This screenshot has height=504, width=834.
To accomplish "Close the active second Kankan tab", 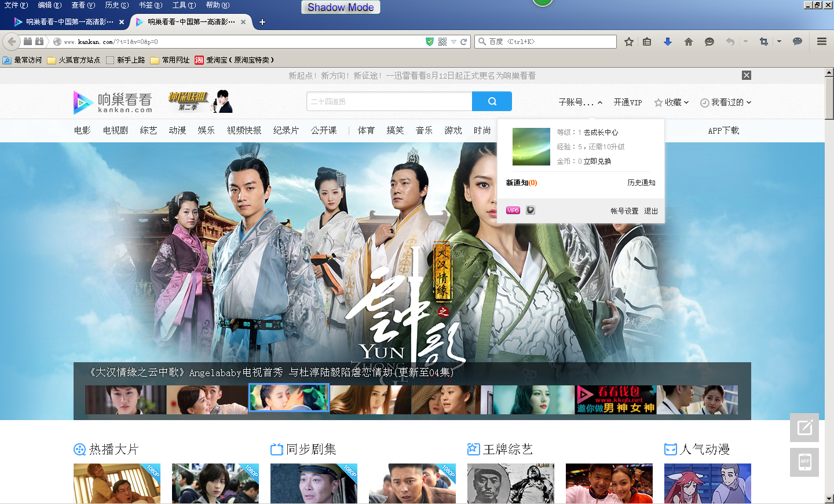I will click(x=243, y=22).
